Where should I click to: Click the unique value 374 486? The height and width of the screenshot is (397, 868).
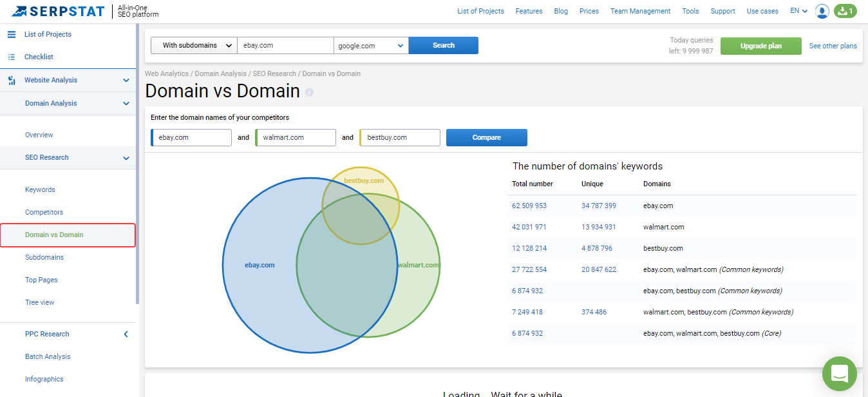point(594,312)
